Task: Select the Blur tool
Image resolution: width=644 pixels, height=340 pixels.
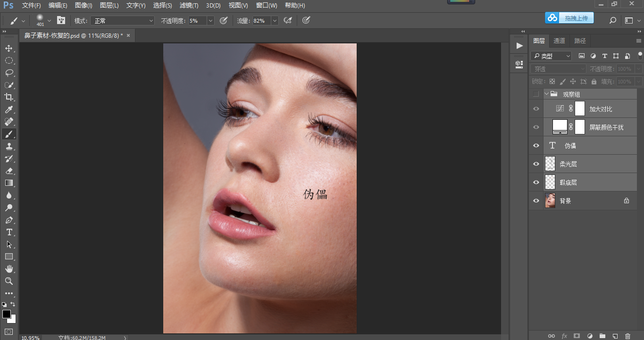Action: (x=9, y=195)
